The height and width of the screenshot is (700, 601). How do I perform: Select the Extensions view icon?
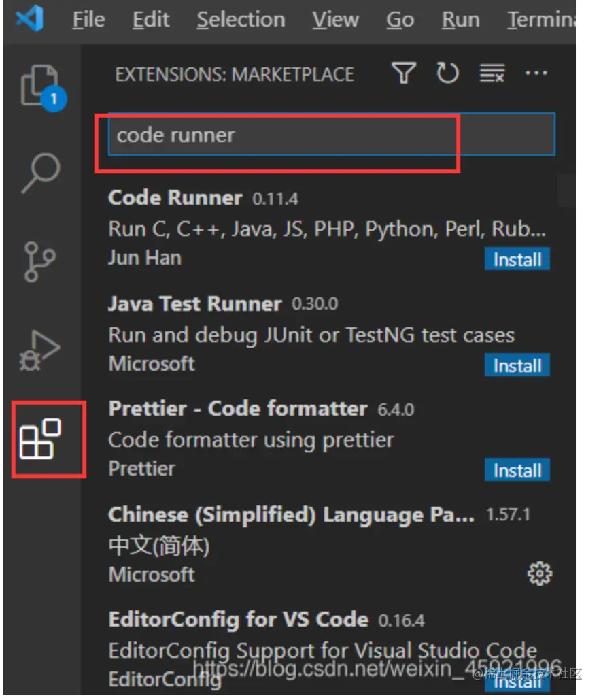(x=41, y=439)
